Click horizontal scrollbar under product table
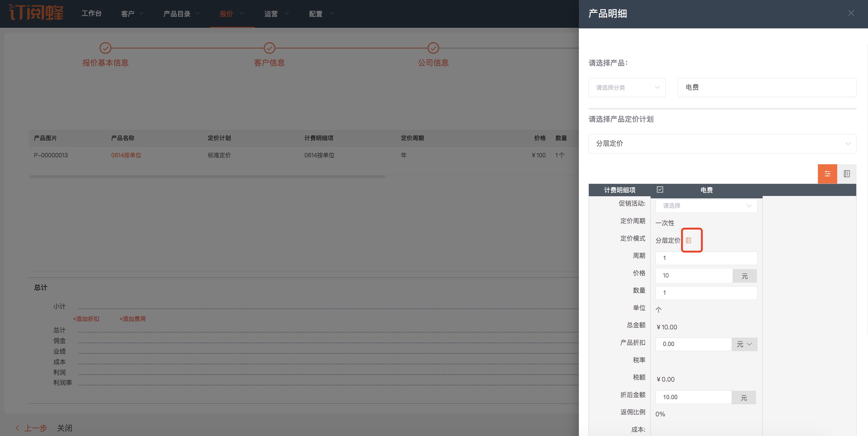 pyautogui.click(x=207, y=176)
